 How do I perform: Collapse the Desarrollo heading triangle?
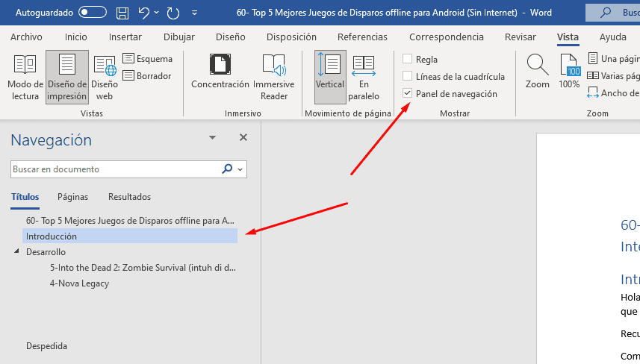16,251
